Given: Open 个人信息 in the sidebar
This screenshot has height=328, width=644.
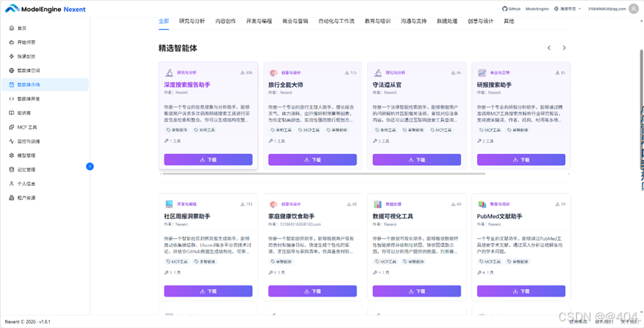Looking at the screenshot, I should click(x=45, y=184).
